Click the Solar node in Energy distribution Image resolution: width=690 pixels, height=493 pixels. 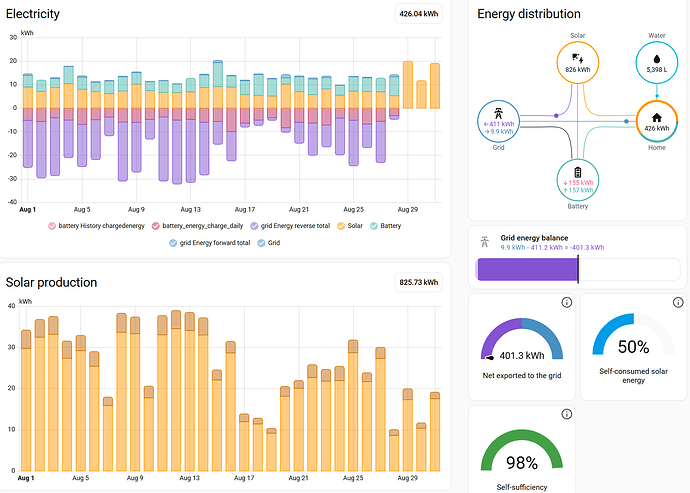click(577, 63)
